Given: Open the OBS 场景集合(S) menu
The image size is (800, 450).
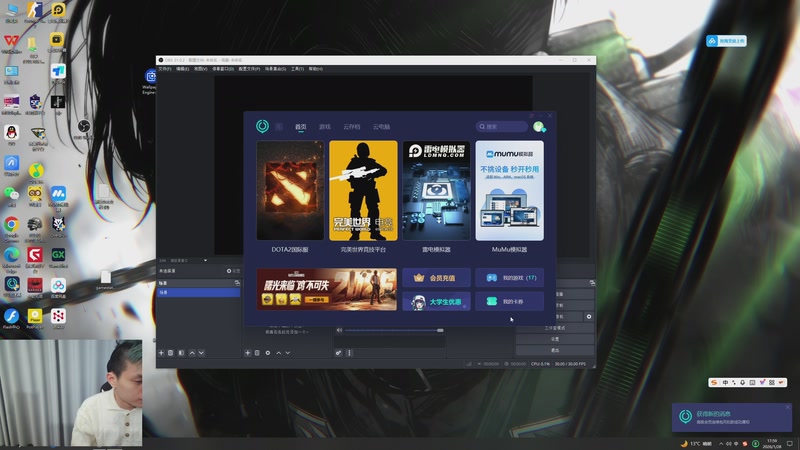Looking at the screenshot, I should pyautogui.click(x=276, y=69).
